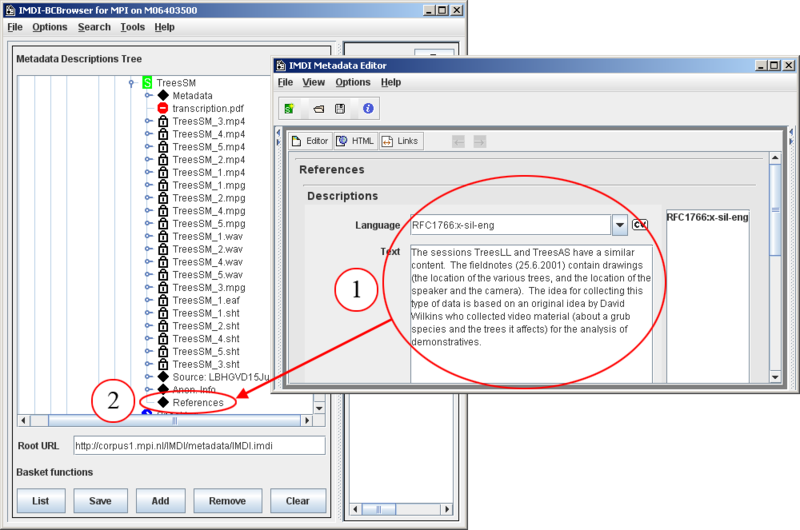Switch to the HTML tab
This screenshot has height=530, width=800.
coord(356,141)
